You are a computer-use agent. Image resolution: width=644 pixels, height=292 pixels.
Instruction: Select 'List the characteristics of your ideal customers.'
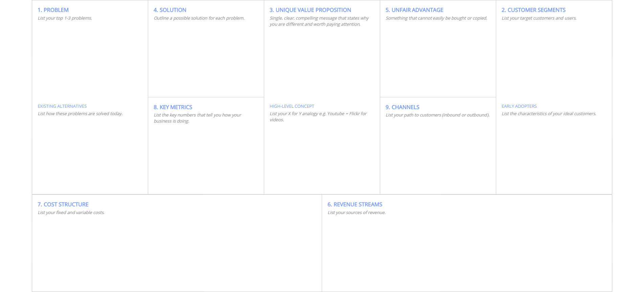[x=549, y=114]
